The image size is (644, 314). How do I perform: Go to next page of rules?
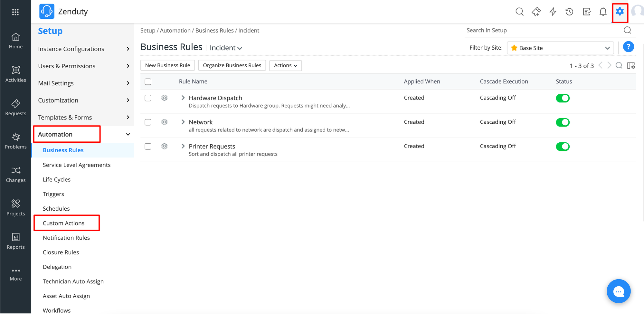[609, 65]
